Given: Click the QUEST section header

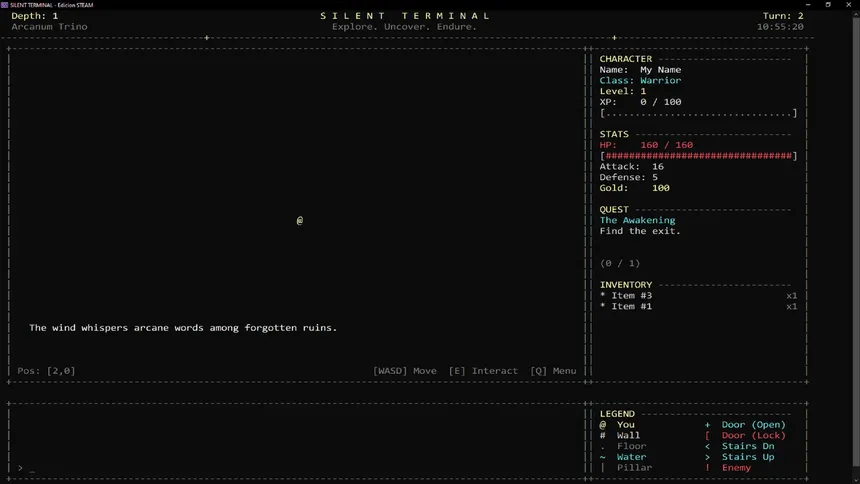Looking at the screenshot, I should point(614,209).
